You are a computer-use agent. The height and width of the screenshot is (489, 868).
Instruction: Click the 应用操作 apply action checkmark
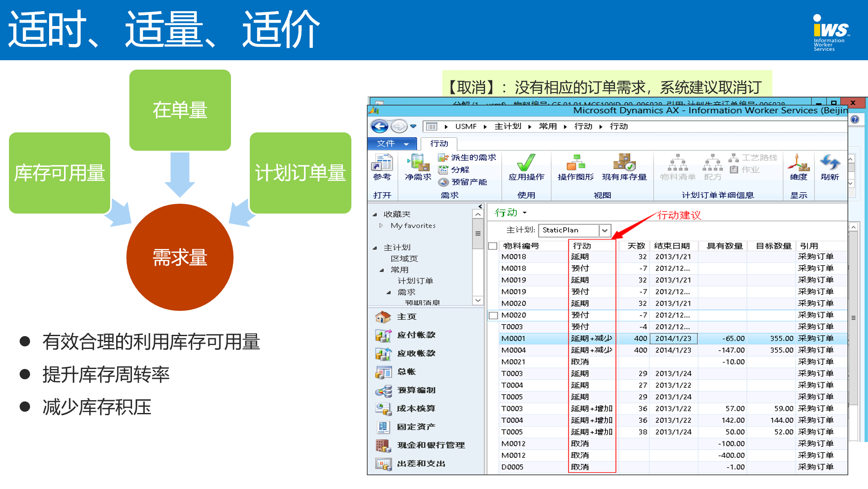(x=526, y=167)
